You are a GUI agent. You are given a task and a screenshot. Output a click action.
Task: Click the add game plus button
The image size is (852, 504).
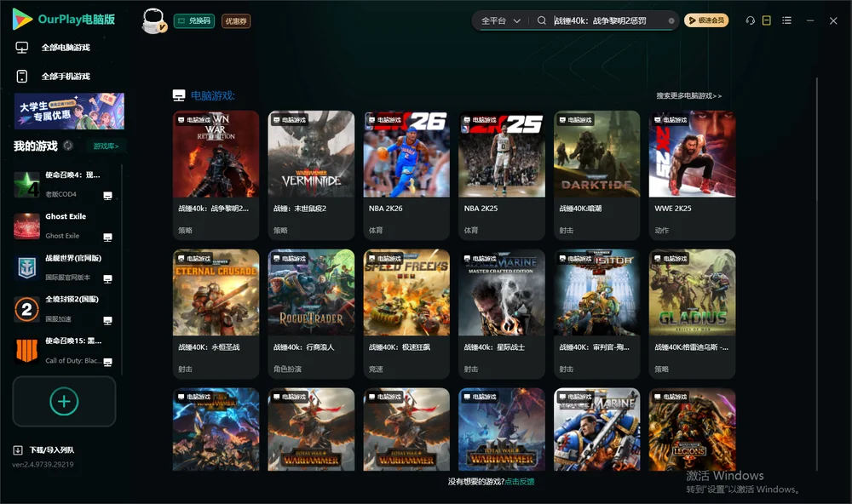tap(64, 401)
